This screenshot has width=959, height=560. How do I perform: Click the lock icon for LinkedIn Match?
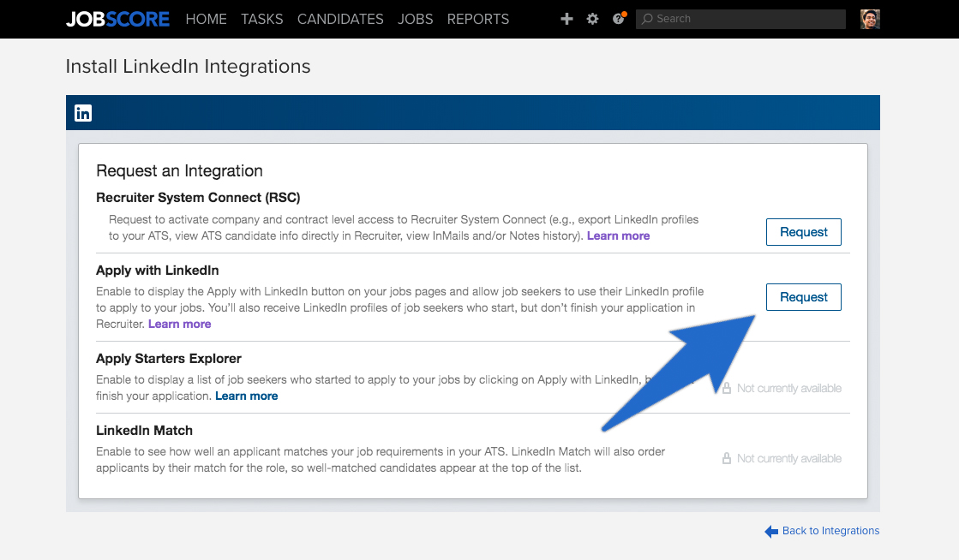click(727, 458)
